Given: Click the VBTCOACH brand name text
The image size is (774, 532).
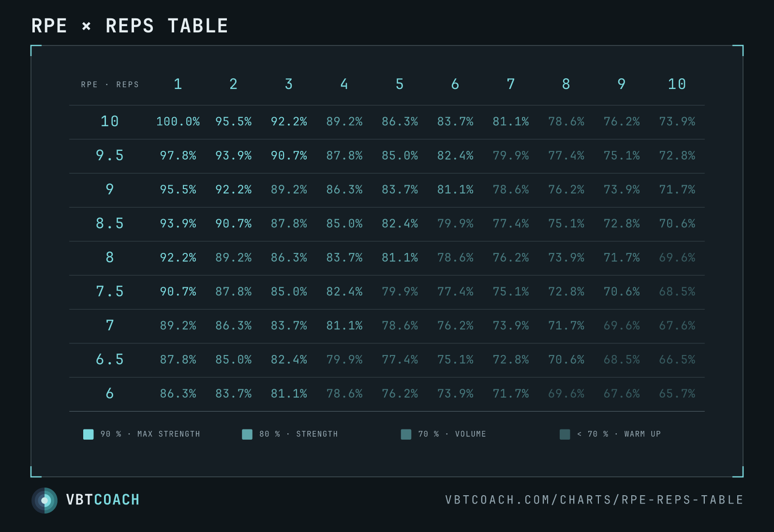Looking at the screenshot, I should [103, 500].
